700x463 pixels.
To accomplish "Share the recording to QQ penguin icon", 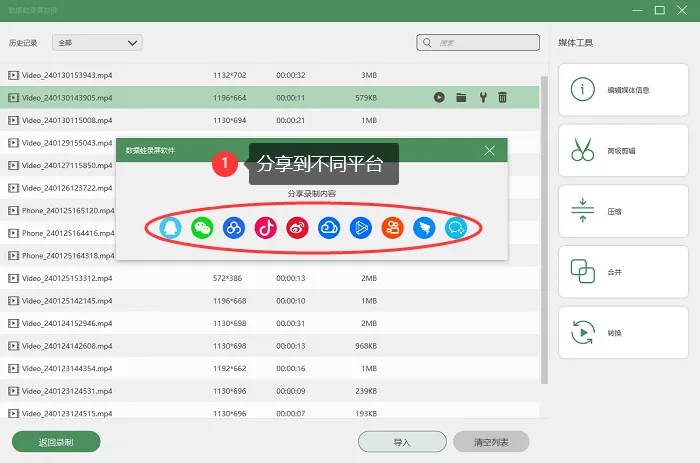I will [x=170, y=228].
